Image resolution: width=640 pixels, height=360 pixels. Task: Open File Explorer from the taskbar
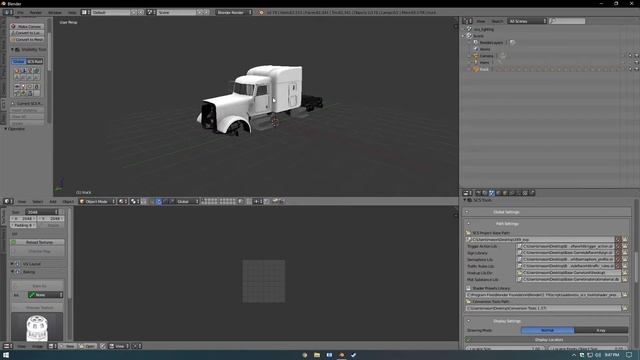(x=317, y=355)
